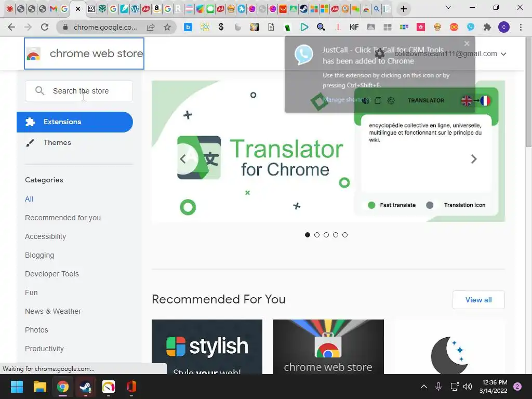Switch to the WordPress tab
532x399 pixels.
tap(135, 9)
